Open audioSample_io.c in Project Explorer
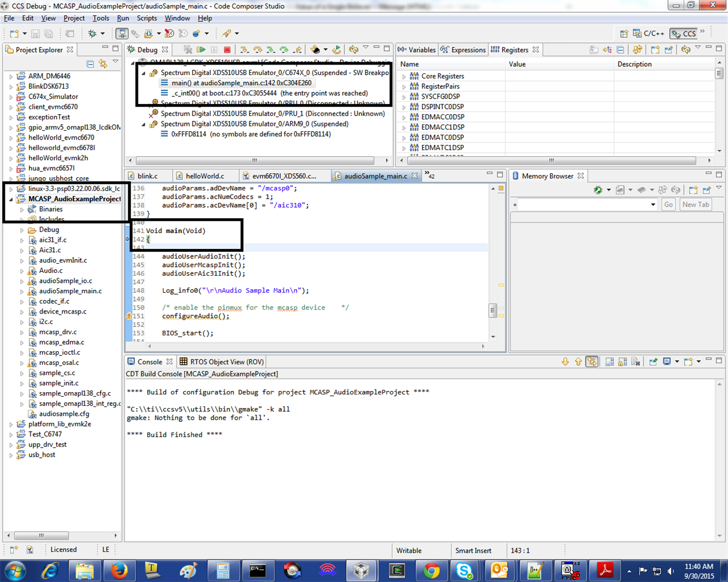The image size is (728, 582). point(65,281)
